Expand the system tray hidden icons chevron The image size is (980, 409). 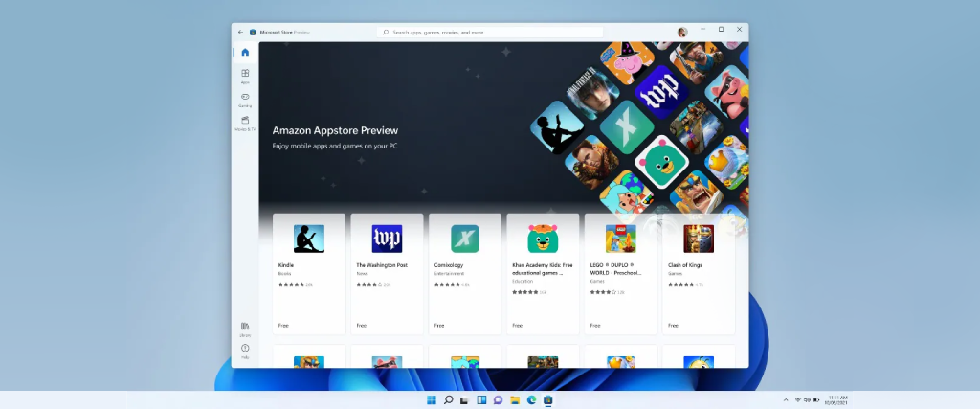[786, 400]
